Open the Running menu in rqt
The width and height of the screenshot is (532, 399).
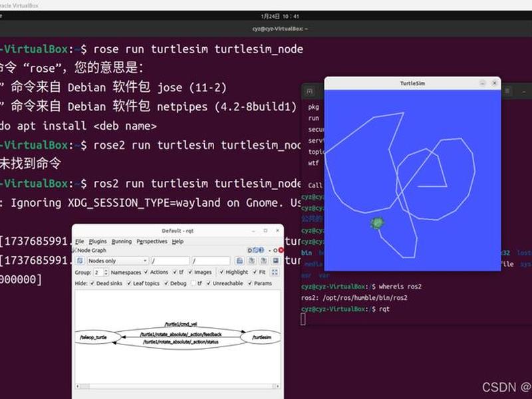coord(122,241)
